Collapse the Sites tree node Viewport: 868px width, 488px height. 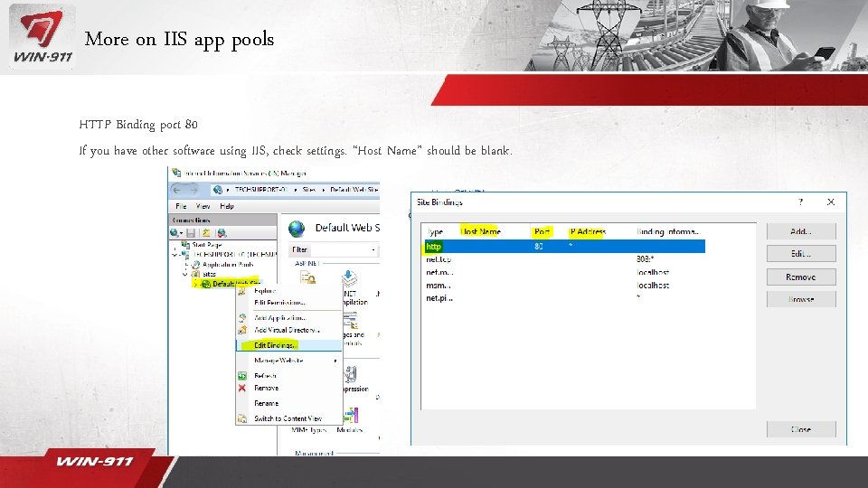184,274
